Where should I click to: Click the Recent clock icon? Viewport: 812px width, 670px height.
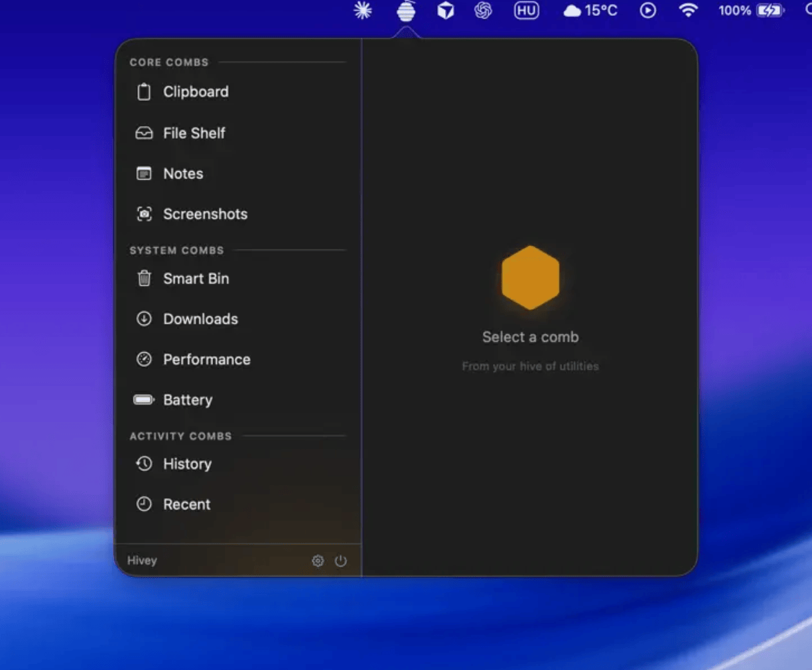click(144, 503)
